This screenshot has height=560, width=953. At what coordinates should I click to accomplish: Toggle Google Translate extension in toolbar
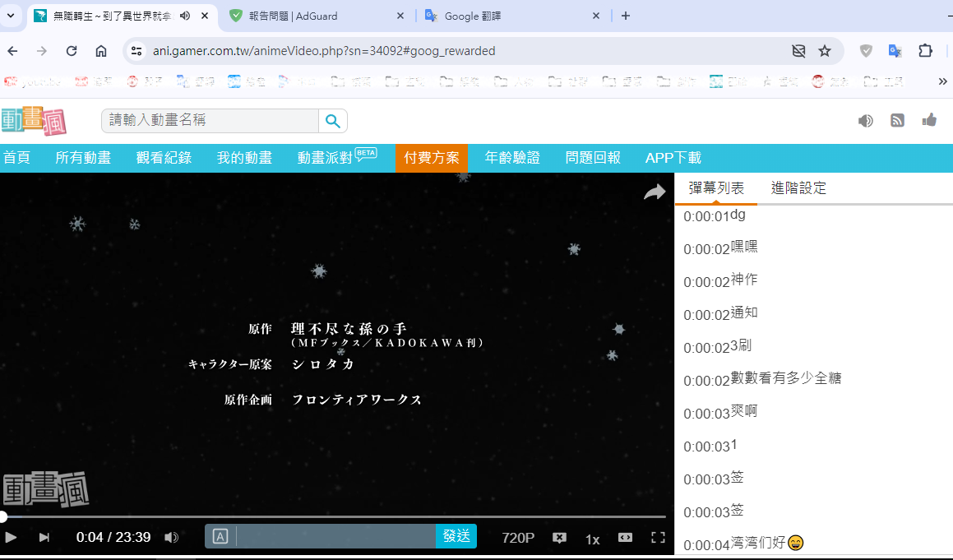coord(895,50)
